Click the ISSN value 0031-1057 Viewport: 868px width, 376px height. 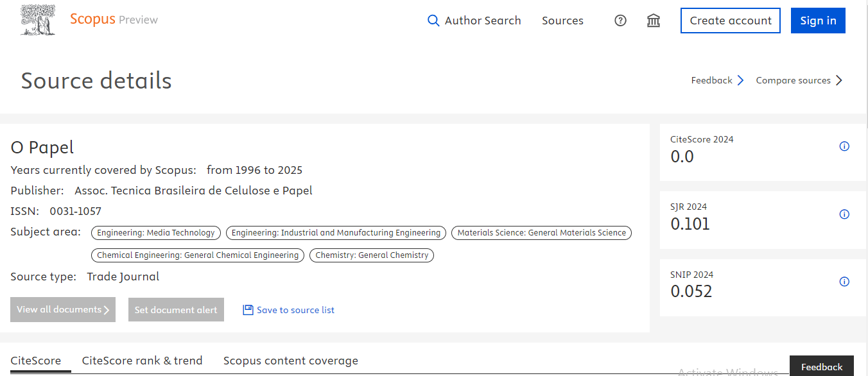pos(76,211)
